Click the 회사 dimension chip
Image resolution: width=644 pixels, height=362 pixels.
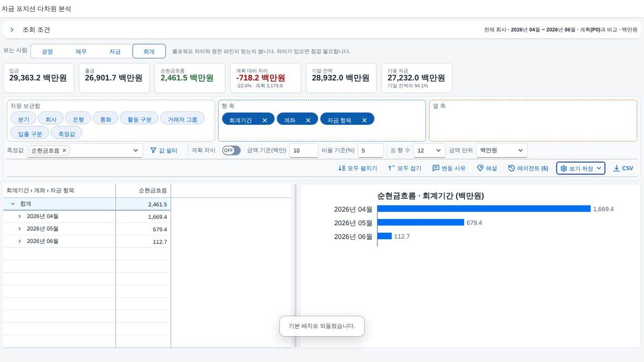click(51, 119)
